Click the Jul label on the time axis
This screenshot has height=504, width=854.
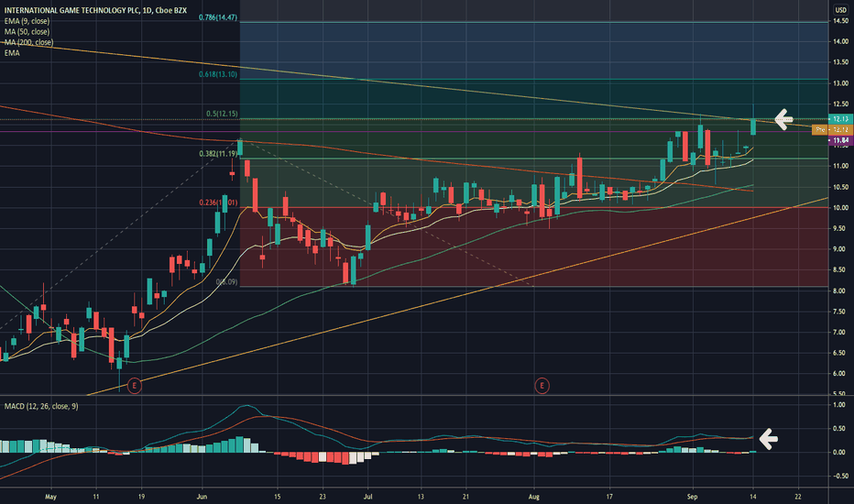(x=367, y=497)
